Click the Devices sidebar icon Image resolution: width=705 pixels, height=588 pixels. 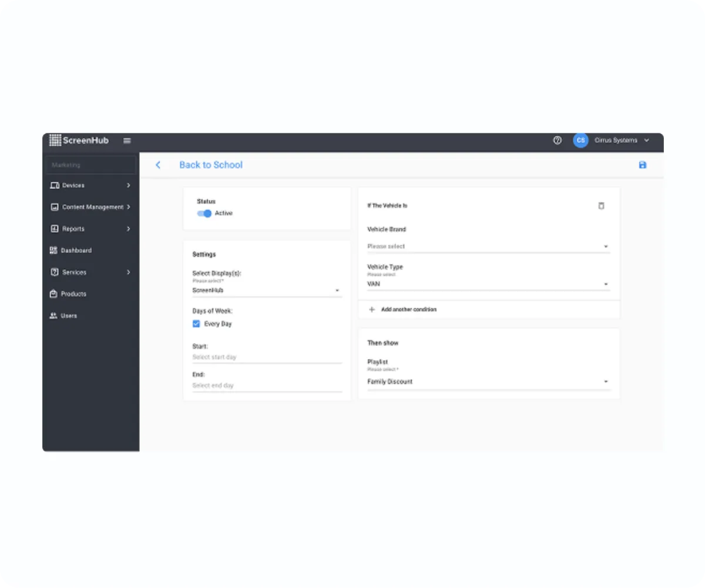pos(55,186)
